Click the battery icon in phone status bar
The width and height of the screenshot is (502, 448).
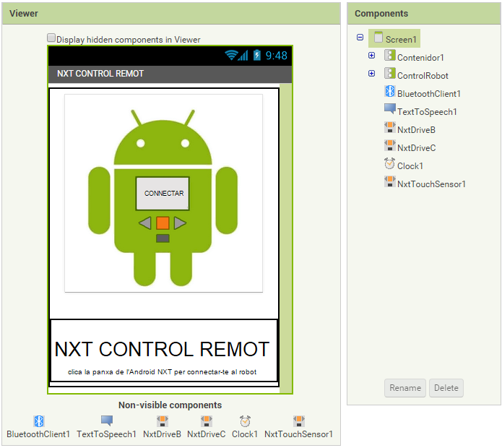(x=257, y=55)
